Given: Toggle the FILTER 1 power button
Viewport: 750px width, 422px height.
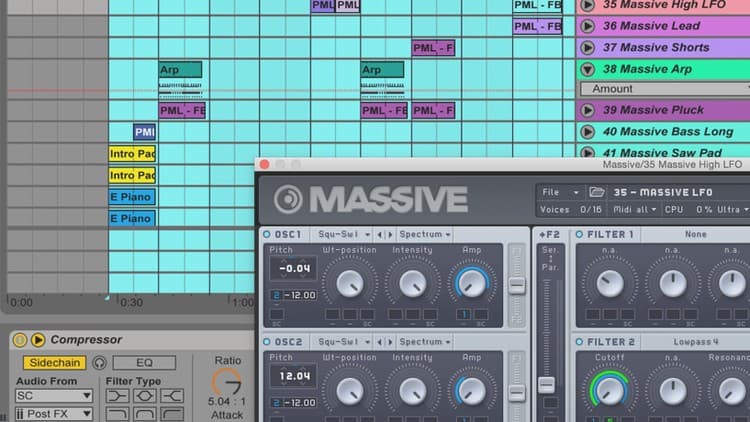Looking at the screenshot, I should pyautogui.click(x=579, y=234).
